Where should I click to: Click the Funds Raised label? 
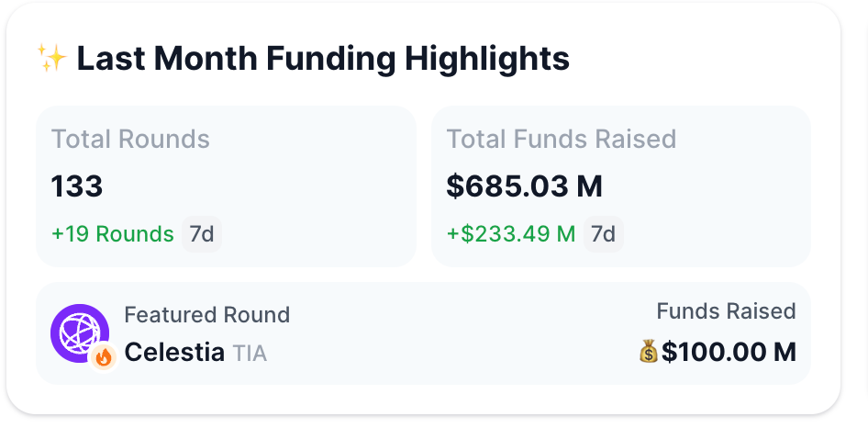pyautogui.click(x=727, y=311)
